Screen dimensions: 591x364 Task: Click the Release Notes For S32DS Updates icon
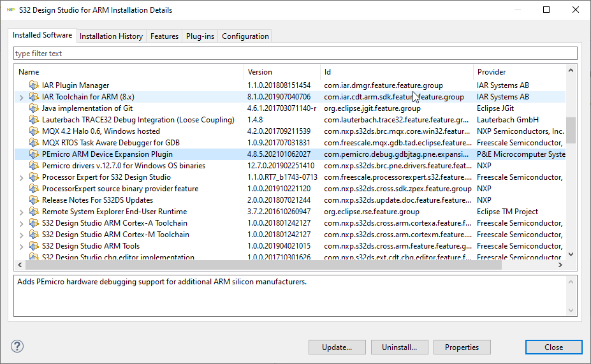34,200
